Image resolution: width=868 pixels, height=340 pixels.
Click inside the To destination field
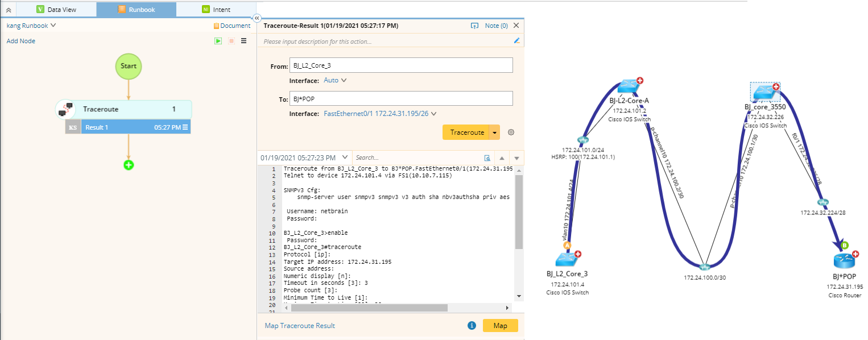pos(398,98)
